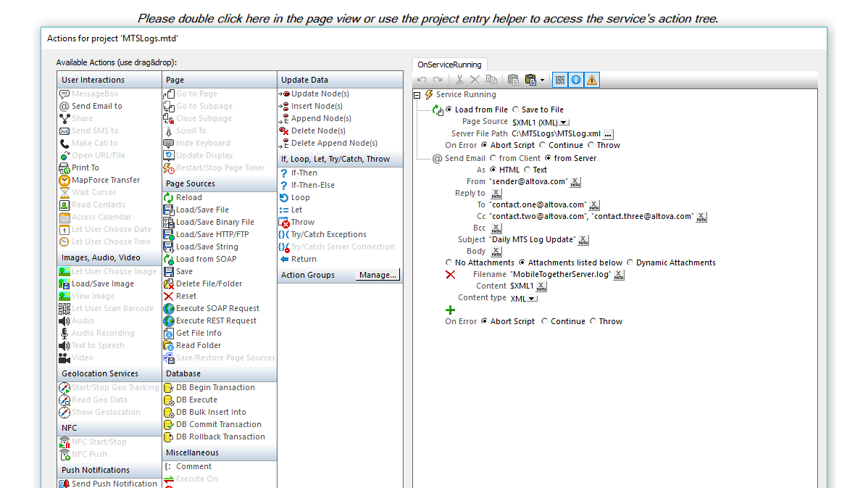The height and width of the screenshot is (488, 868).
Task: Open the Page Source $XML1 dropdown
Action: [564, 123]
